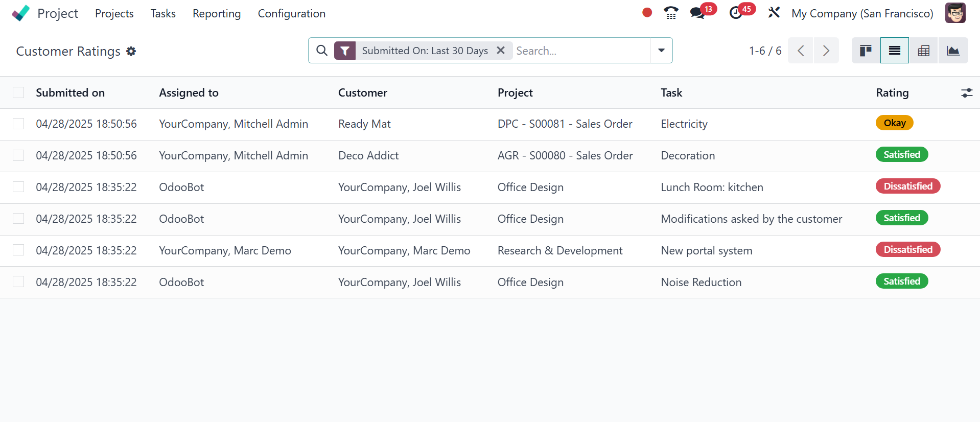Click the Dissatisfied badge for New portal system
980x422 pixels.
pos(908,250)
